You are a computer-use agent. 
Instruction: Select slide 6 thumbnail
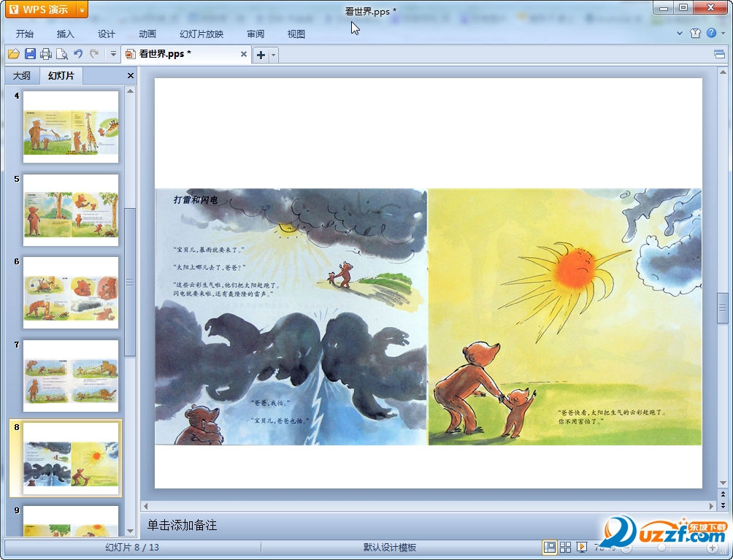[x=71, y=293]
